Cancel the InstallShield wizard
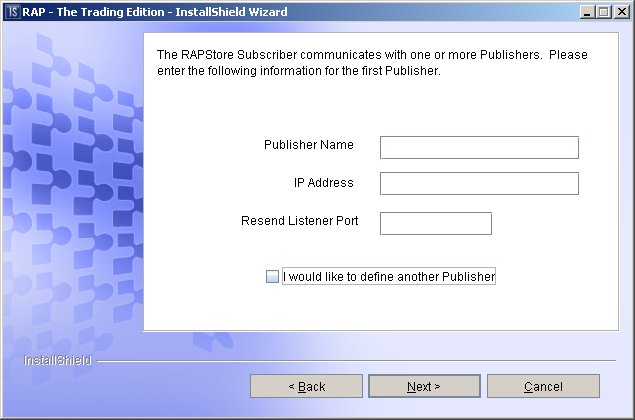The image size is (635, 420). coord(543,386)
